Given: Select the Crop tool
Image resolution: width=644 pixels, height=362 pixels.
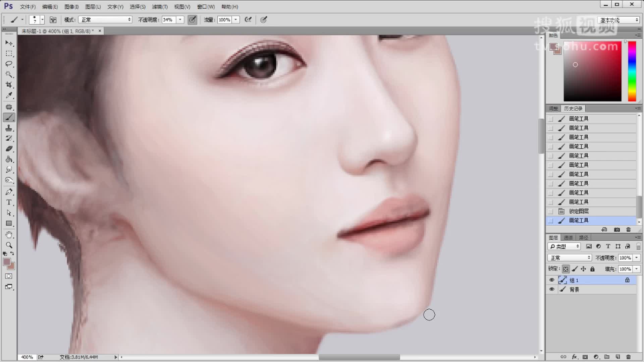Looking at the screenshot, I should pyautogui.click(x=9, y=85).
